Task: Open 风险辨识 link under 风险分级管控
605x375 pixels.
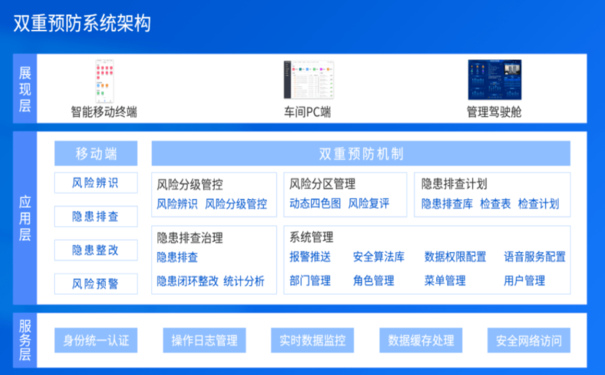Action: pyautogui.click(x=177, y=204)
